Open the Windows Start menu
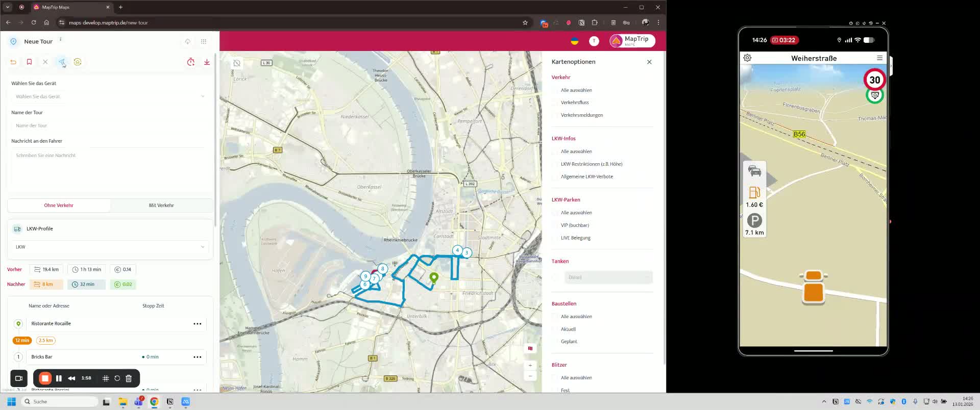Image resolution: width=980 pixels, height=410 pixels. pyautogui.click(x=12, y=402)
